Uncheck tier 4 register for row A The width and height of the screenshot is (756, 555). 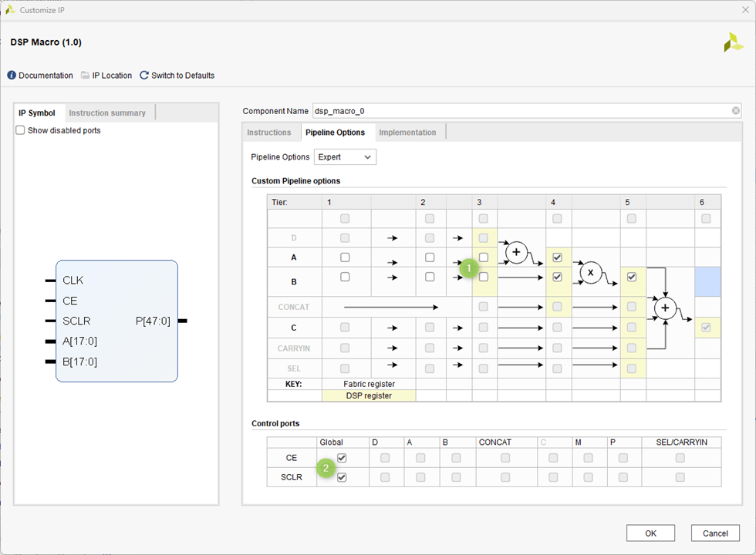(557, 257)
